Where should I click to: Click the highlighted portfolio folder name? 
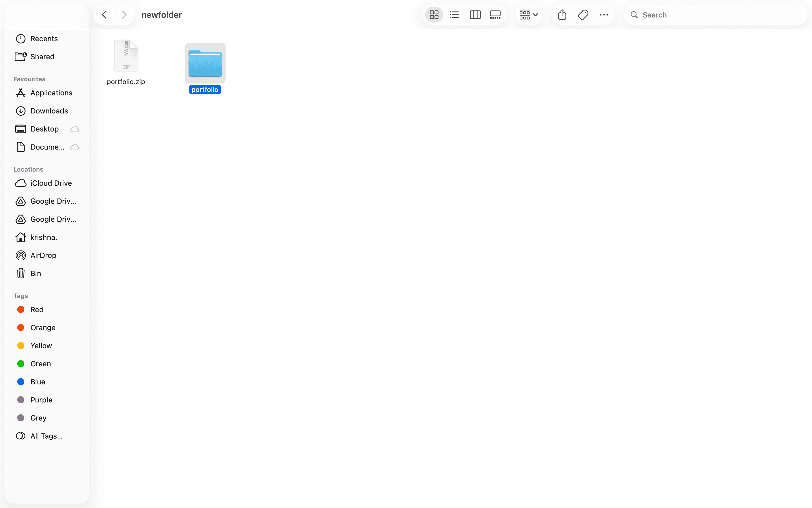point(205,90)
